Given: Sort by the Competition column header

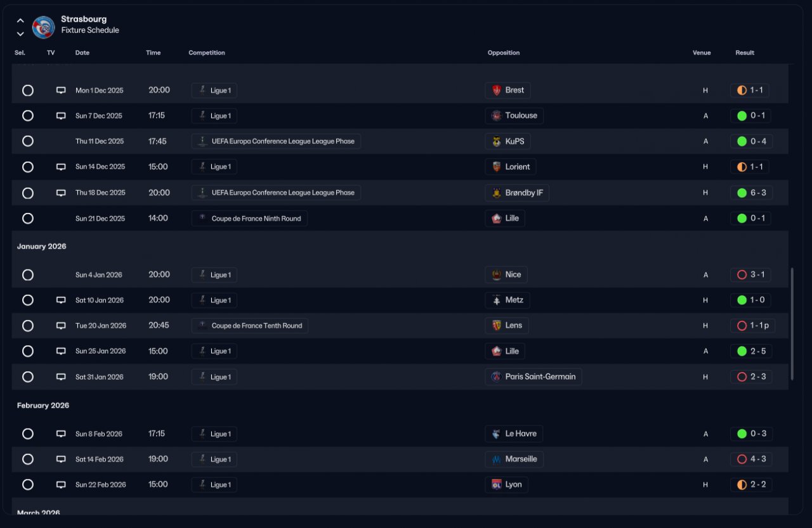Looking at the screenshot, I should point(207,53).
